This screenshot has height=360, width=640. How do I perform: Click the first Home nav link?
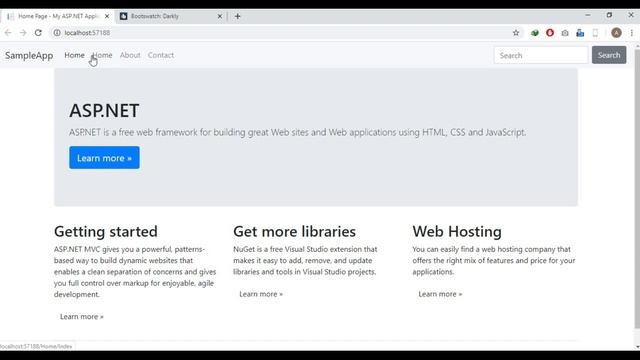coord(74,55)
